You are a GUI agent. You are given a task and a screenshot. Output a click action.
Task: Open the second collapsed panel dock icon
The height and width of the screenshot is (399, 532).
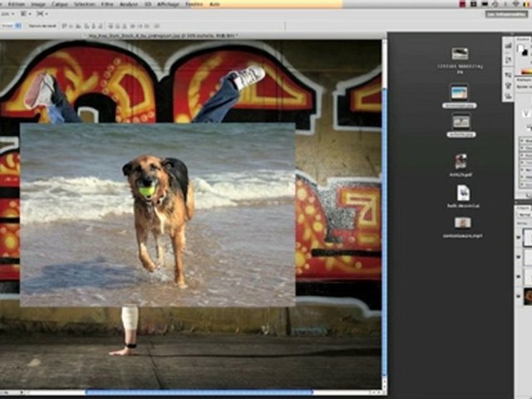pos(508,60)
